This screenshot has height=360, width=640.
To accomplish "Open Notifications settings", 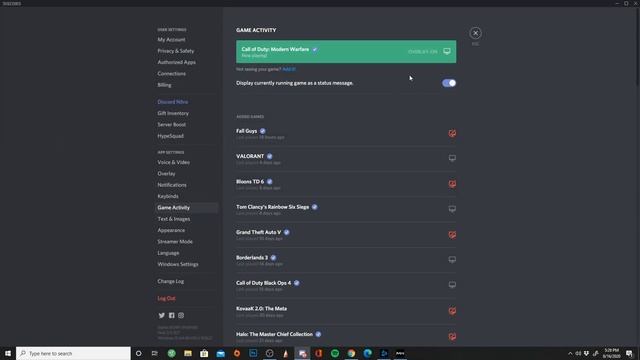I will 172,185.
